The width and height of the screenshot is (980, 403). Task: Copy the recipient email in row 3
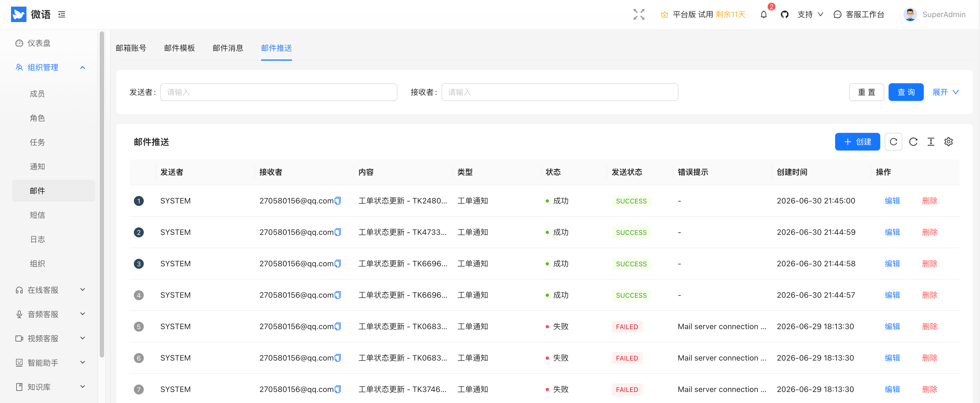click(338, 264)
